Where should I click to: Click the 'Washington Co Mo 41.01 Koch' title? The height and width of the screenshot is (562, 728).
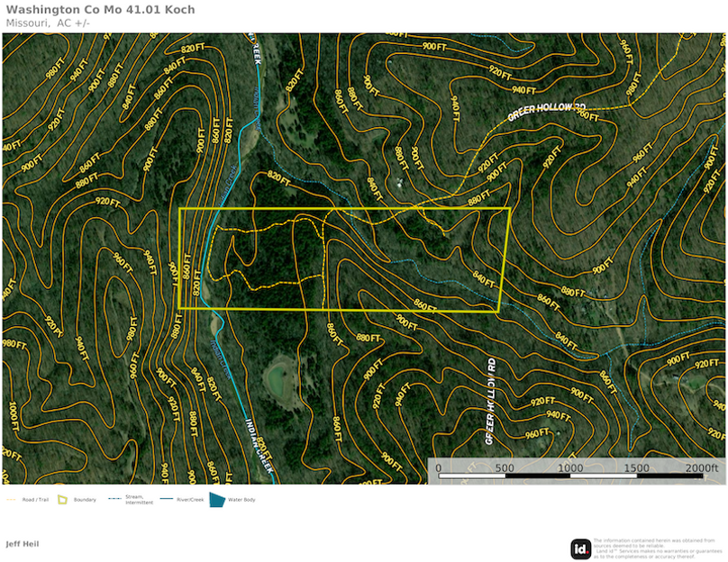pyautogui.click(x=100, y=10)
